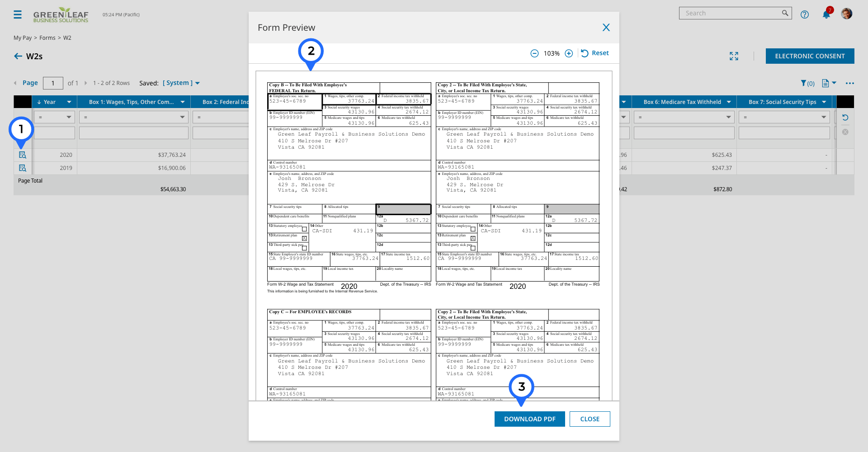Click the DOWNLOAD PDF button
The height and width of the screenshot is (452, 868).
[x=530, y=419]
